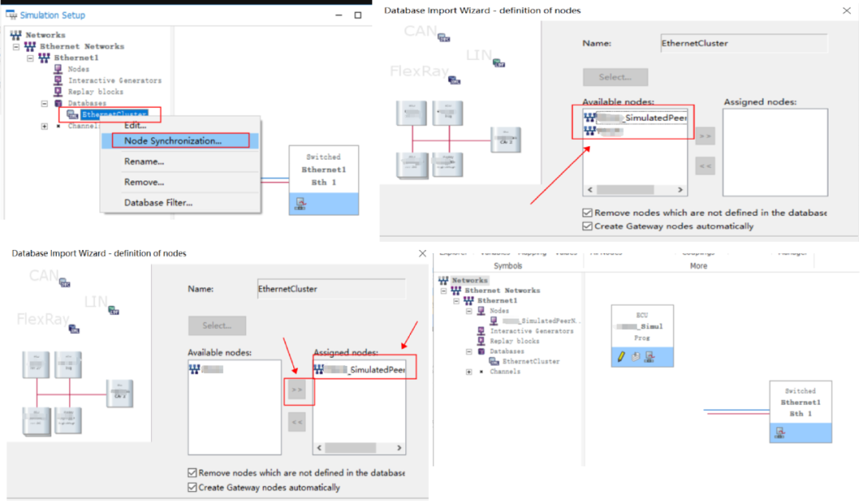
Task: Select the ECU Simul Prog block title area
Action: click(642, 327)
